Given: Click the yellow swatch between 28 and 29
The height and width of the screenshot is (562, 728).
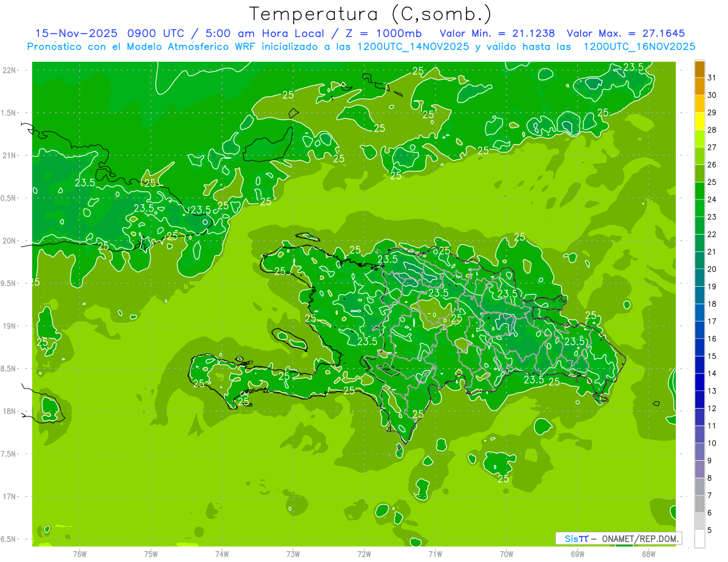Looking at the screenshot, I should pos(699,122).
